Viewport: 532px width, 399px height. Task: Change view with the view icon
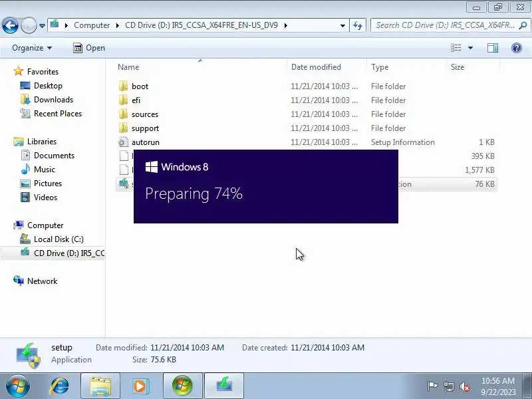pyautogui.click(x=456, y=48)
